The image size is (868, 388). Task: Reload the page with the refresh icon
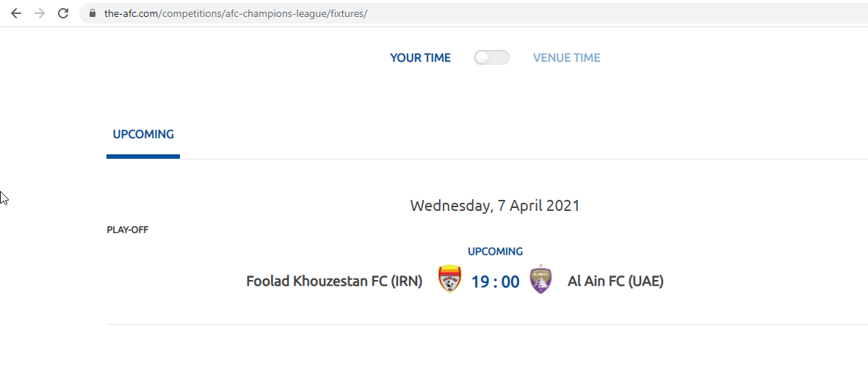coord(63,13)
